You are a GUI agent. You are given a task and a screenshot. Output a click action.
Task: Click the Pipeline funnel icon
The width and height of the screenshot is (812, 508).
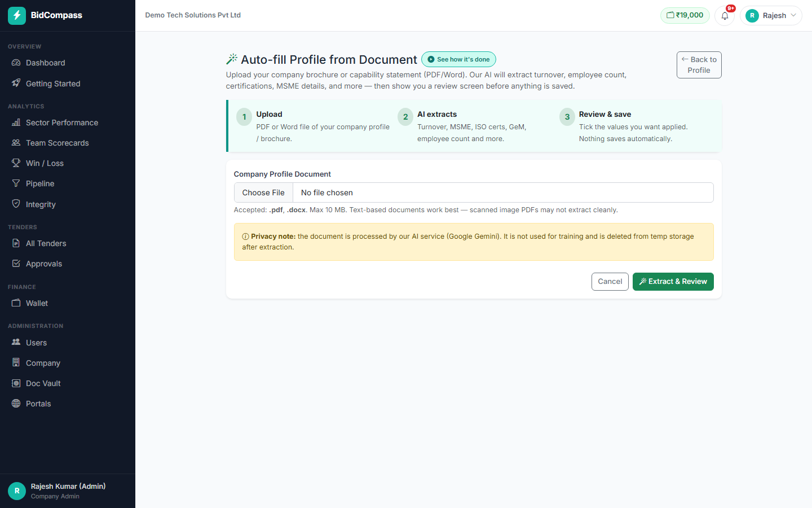pos(16,183)
